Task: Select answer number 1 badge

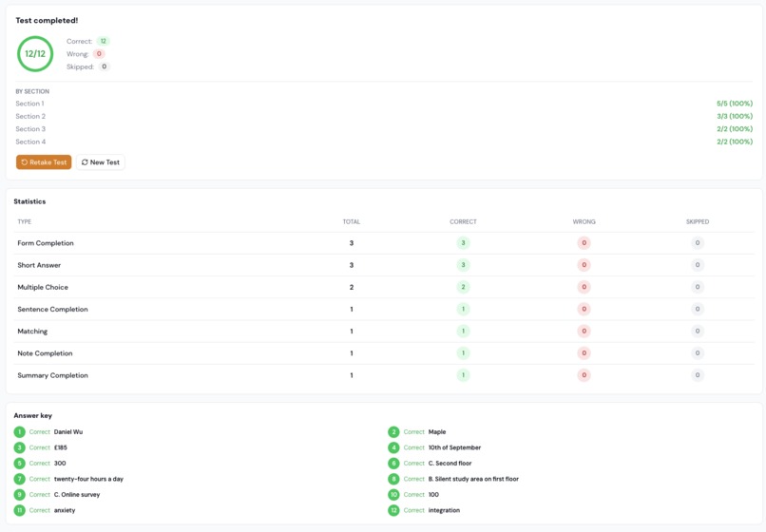Action: click(x=20, y=432)
